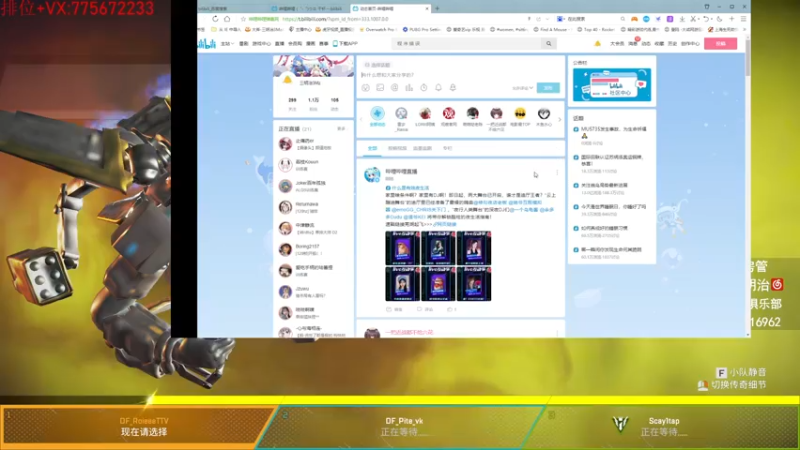
Task: Open messages link with red badge
Action: tap(633, 44)
